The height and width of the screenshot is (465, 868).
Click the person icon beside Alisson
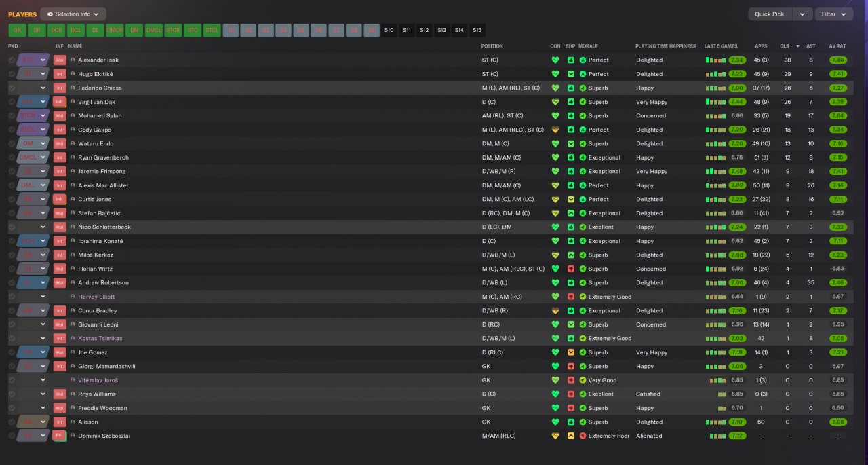click(73, 422)
